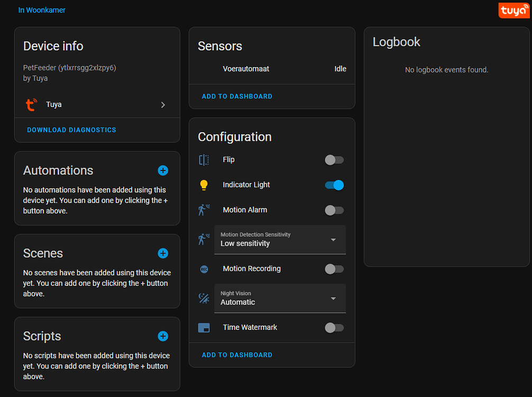Image resolution: width=532 pixels, height=397 pixels.
Task: Click Add to Dashboard under Configuration
Action: (x=237, y=355)
